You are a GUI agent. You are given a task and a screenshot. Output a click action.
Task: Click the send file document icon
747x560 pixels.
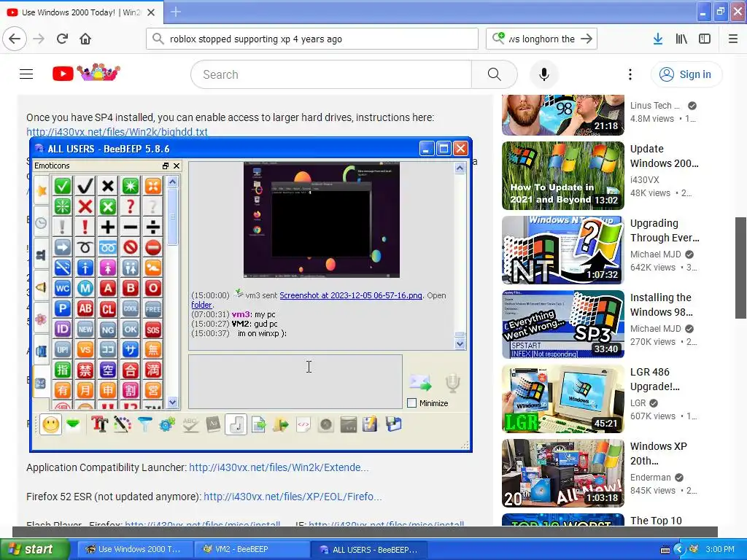(x=258, y=424)
